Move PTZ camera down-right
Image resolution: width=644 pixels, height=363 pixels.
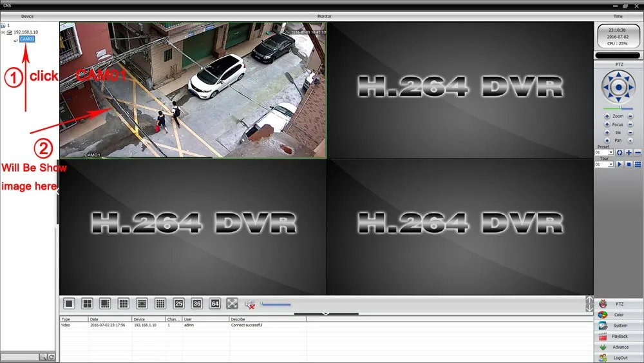tap(627, 96)
